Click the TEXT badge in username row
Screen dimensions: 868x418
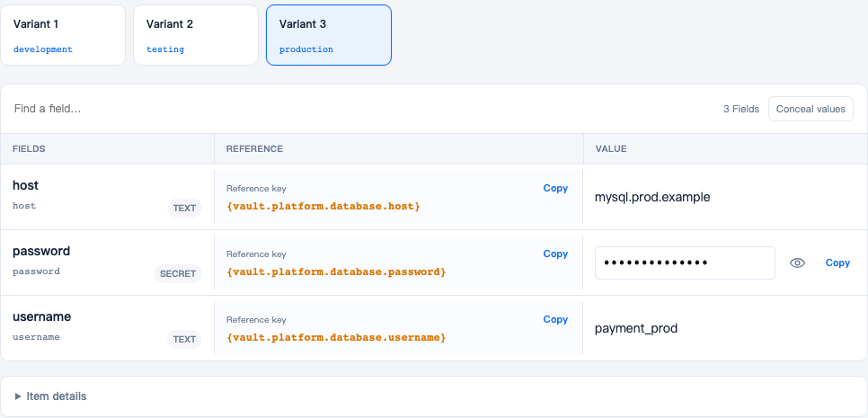point(184,340)
